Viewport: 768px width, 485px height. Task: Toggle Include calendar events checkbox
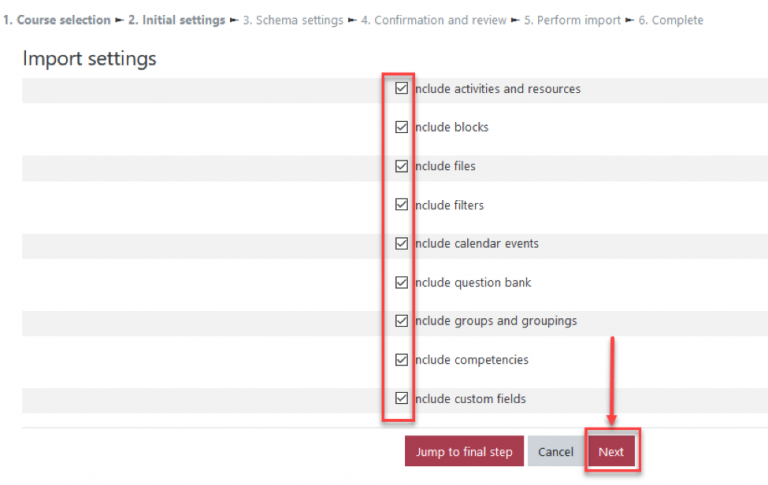point(401,243)
